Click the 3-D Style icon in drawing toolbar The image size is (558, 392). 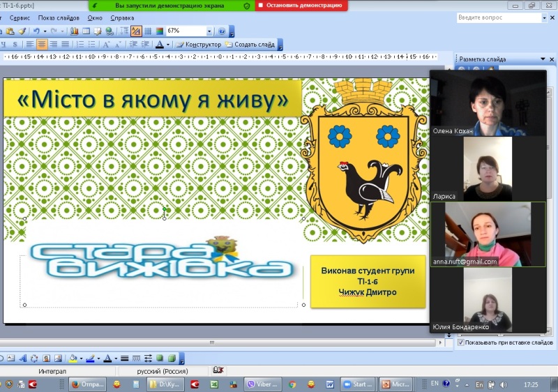point(172,359)
